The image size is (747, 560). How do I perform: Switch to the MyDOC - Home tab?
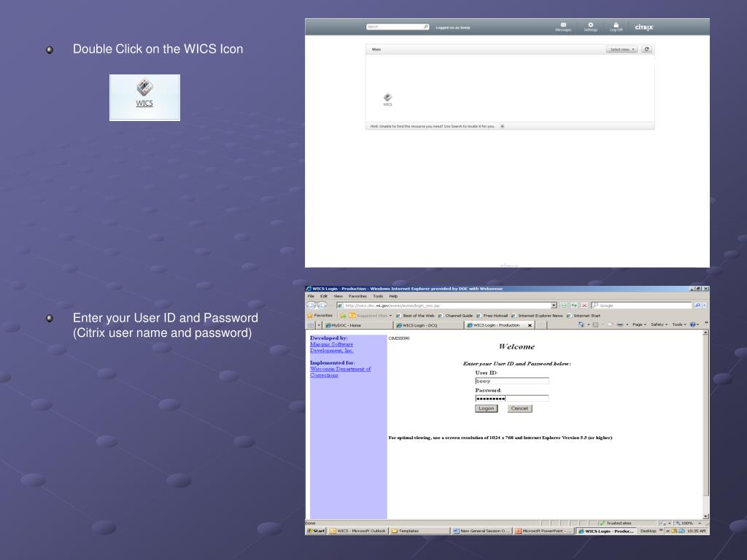click(x=357, y=325)
